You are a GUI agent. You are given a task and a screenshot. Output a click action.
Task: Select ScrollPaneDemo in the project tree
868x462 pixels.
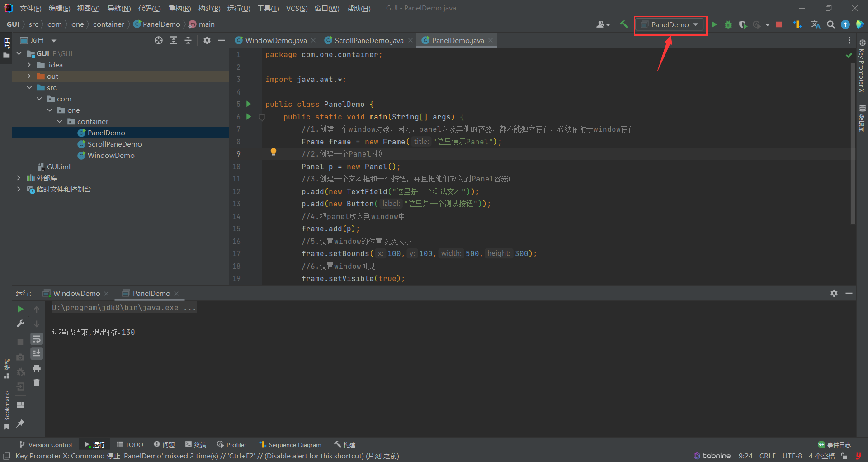click(x=114, y=144)
